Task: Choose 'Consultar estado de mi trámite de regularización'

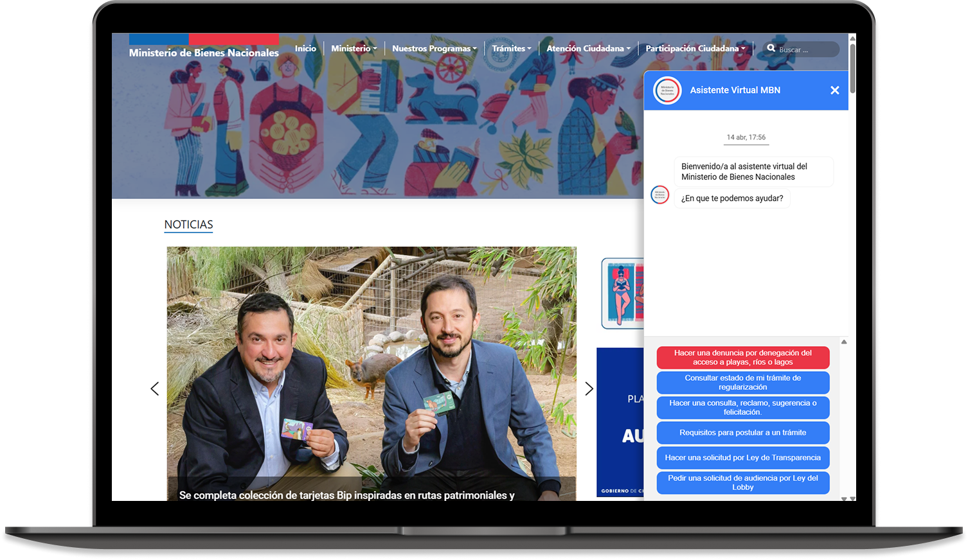Action: click(x=742, y=382)
